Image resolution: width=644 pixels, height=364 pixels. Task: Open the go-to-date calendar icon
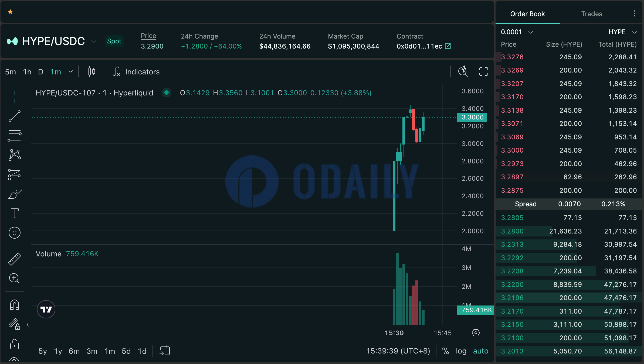tap(165, 351)
